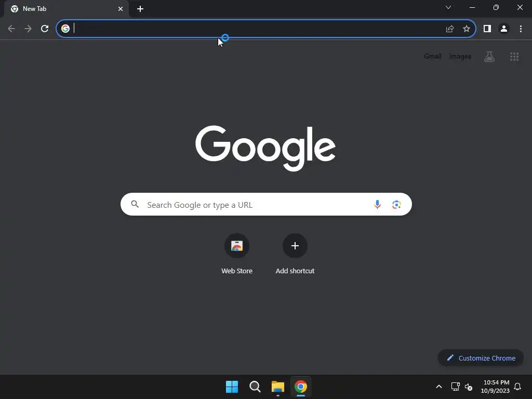Open taskbar search
This screenshot has width=532, height=399.
click(255, 387)
